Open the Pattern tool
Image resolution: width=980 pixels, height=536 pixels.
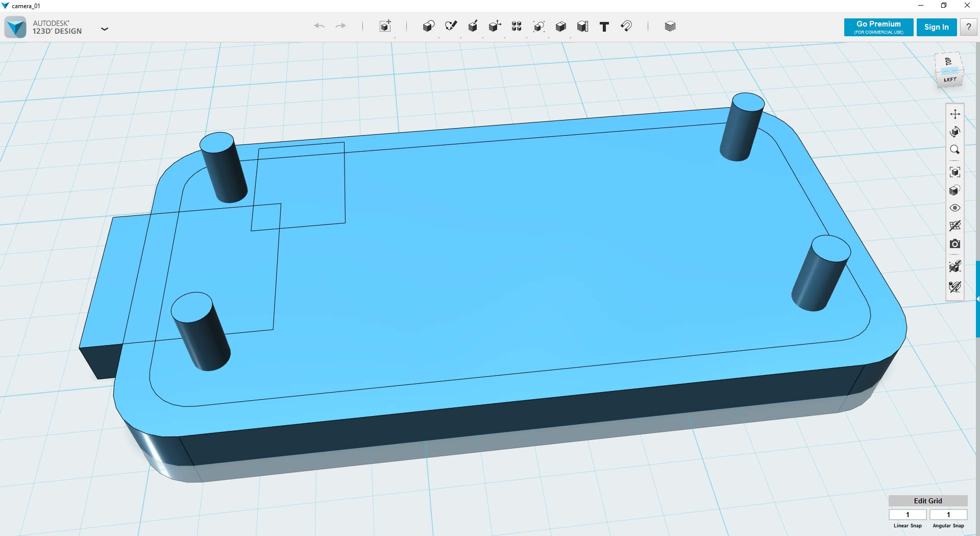[x=516, y=27]
